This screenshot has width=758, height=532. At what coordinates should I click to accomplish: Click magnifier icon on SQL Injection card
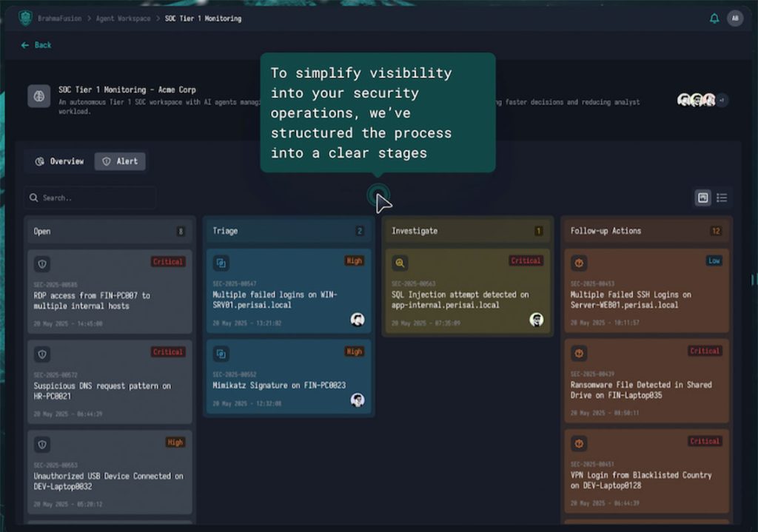pos(400,263)
